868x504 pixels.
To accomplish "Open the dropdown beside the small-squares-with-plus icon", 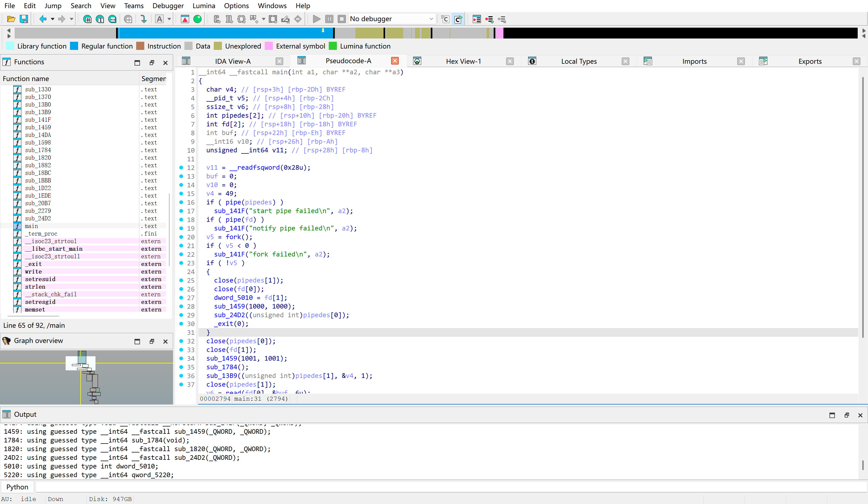I will 263,19.
